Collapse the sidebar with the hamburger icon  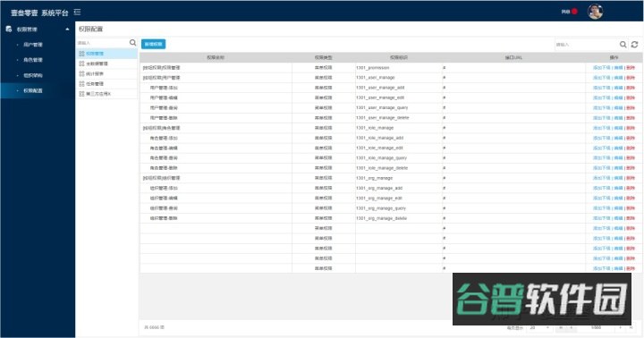click(x=77, y=13)
